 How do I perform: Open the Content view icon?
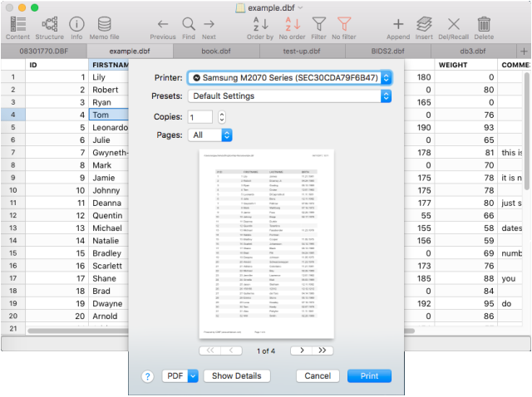click(x=17, y=25)
